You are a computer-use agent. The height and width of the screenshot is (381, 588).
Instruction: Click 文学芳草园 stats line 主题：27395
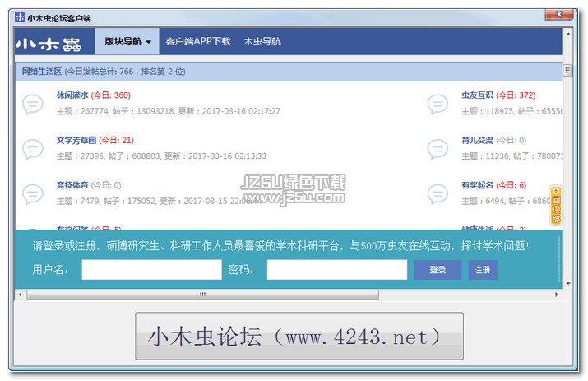(x=161, y=156)
